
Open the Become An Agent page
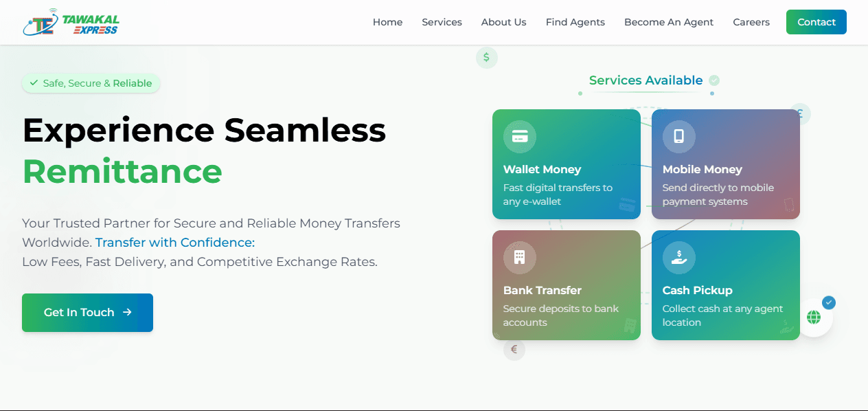point(668,22)
